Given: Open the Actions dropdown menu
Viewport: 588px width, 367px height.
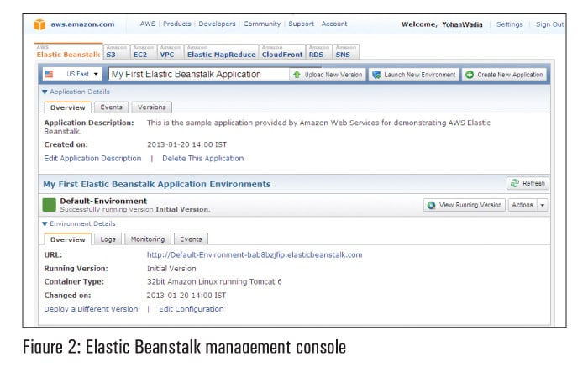Looking at the screenshot, I should (528, 205).
